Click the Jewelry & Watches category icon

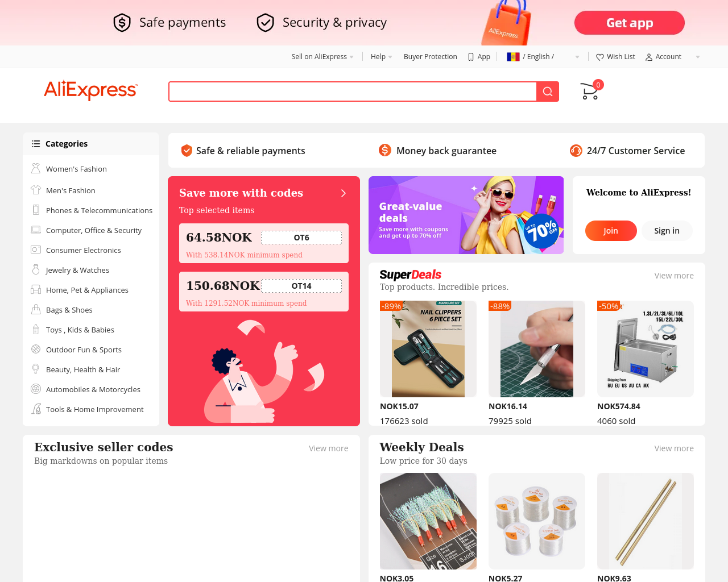coord(36,270)
